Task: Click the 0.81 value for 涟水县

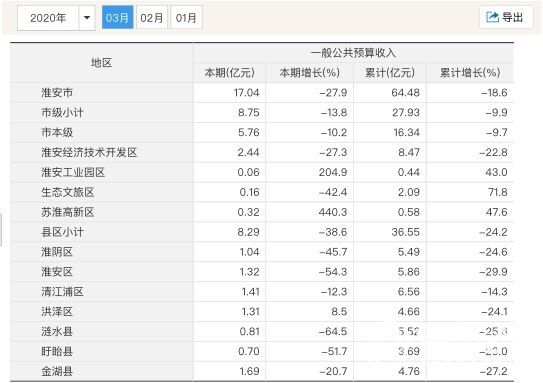Action: [x=249, y=332]
